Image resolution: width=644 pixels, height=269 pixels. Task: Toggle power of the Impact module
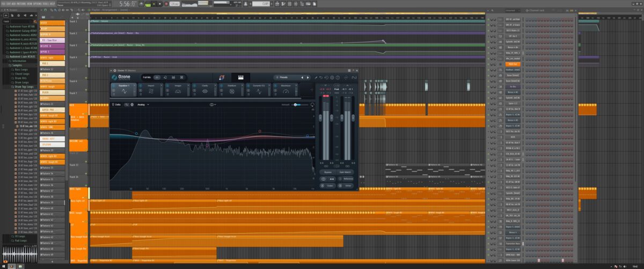point(140,86)
